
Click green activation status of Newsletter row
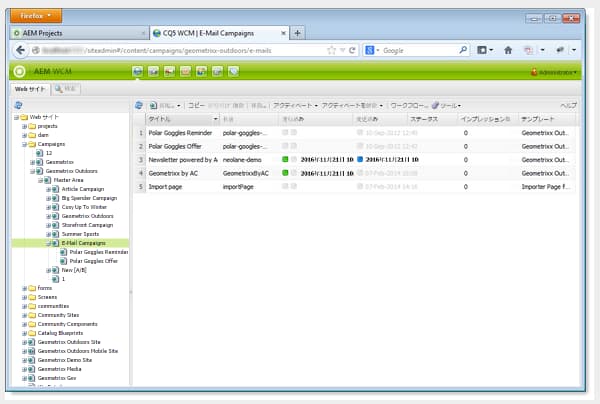(x=285, y=160)
